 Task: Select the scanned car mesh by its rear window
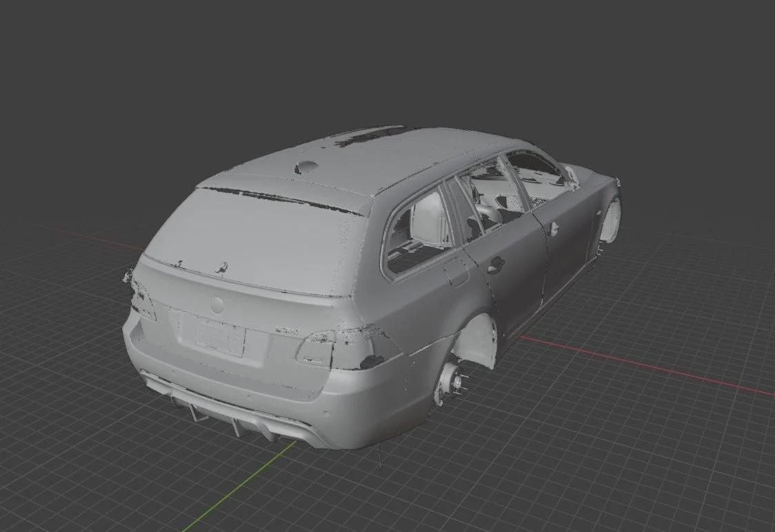click(257, 240)
